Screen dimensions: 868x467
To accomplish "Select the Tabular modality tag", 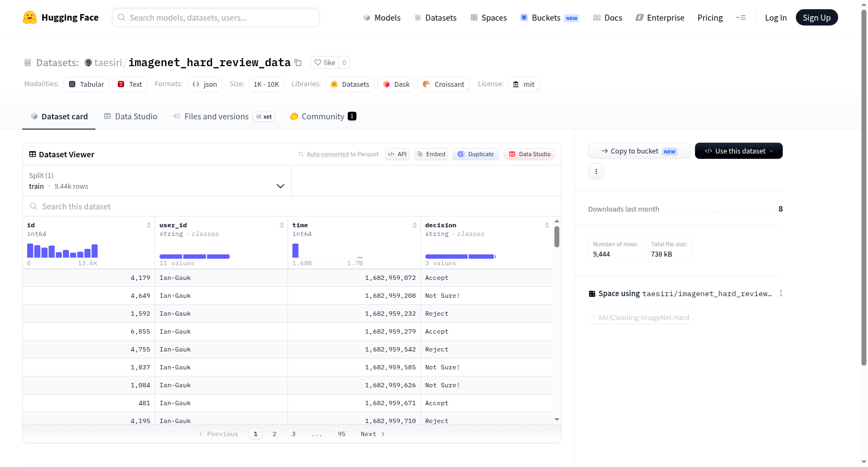I will pyautogui.click(x=86, y=84).
